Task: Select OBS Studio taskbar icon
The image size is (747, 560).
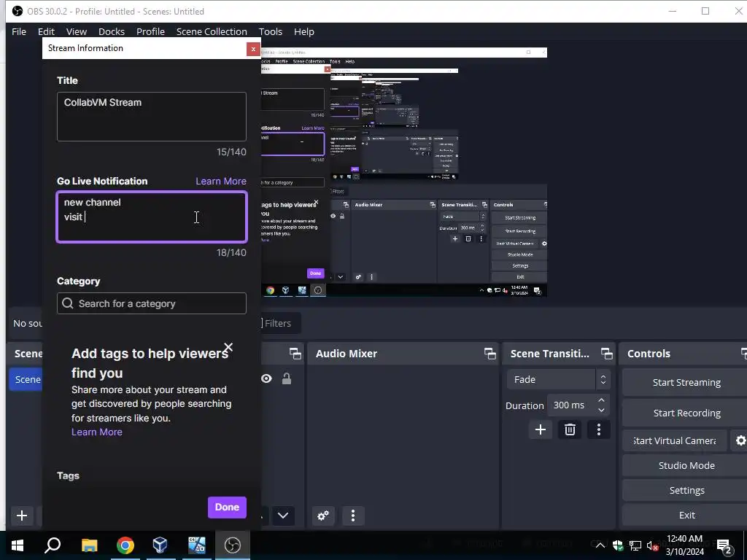Action: (x=233, y=545)
